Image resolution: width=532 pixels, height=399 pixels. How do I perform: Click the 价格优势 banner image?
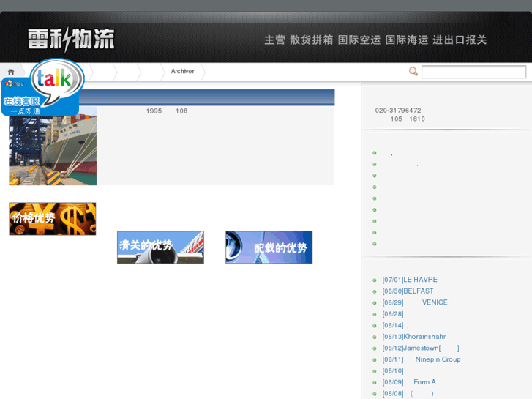point(53,219)
